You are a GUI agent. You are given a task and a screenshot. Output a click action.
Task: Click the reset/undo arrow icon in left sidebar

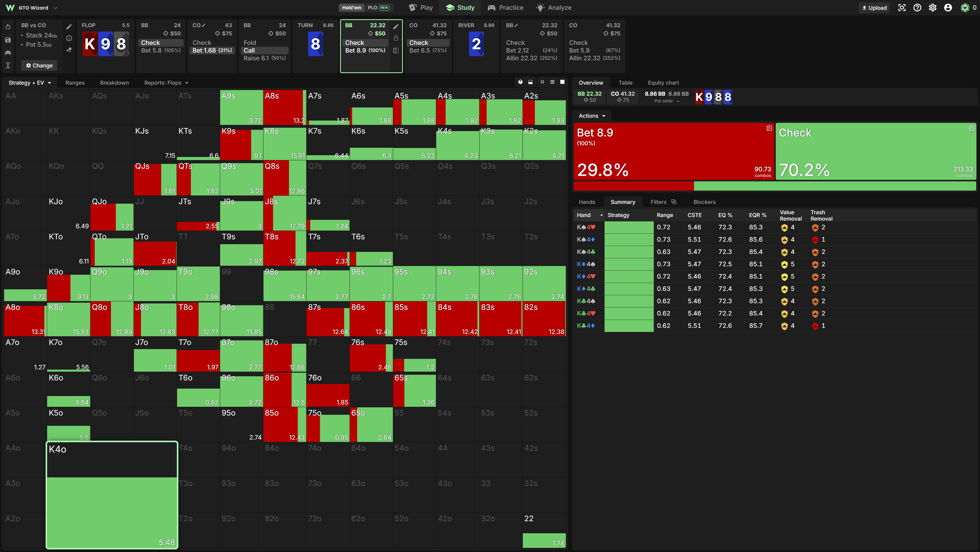pos(8,27)
